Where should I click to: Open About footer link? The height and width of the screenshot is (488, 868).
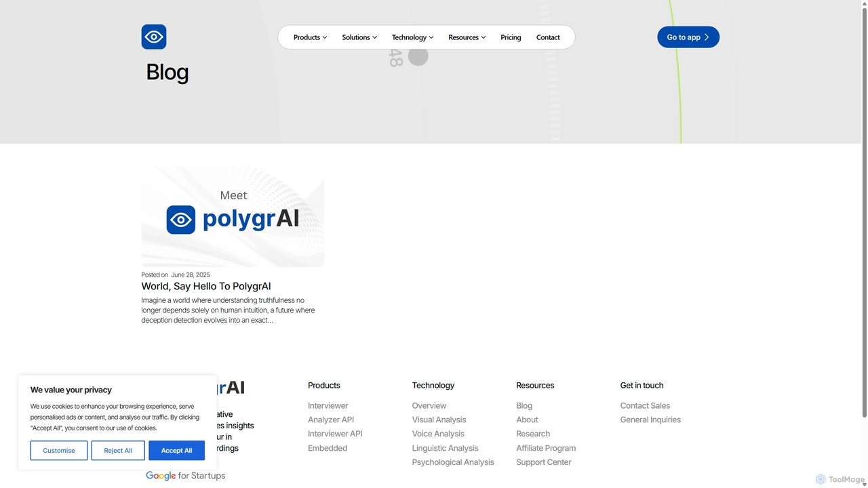pyautogui.click(x=527, y=420)
